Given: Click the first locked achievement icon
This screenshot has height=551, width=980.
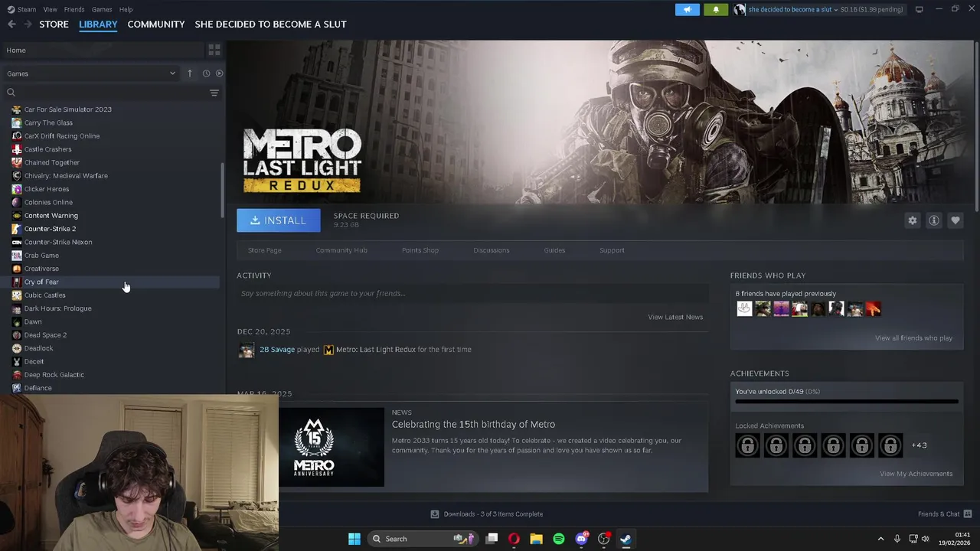Looking at the screenshot, I should tap(748, 445).
